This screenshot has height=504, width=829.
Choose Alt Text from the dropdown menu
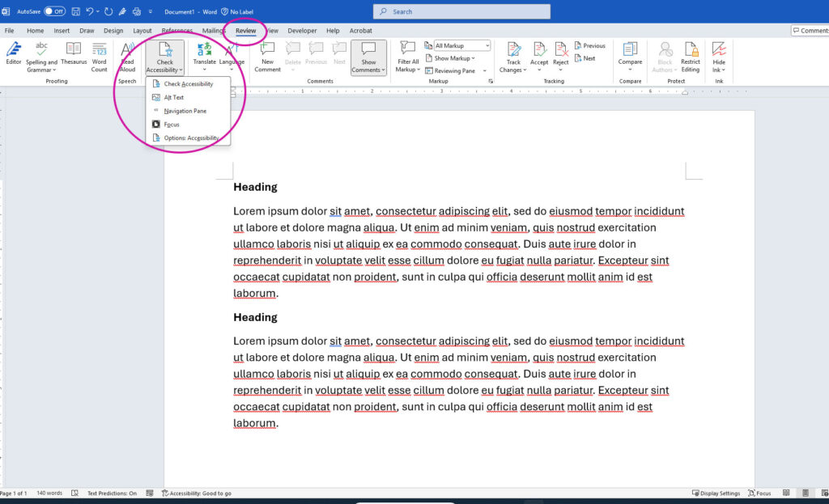tap(188, 97)
